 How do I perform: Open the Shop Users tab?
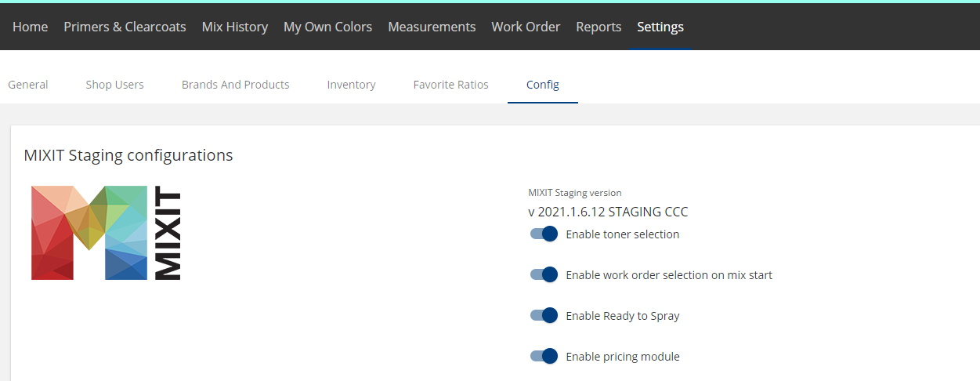click(115, 85)
